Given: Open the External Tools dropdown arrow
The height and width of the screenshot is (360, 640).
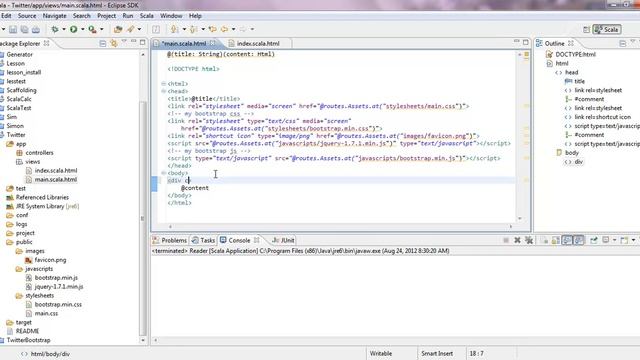Looking at the screenshot, I should pyautogui.click(x=102, y=29).
